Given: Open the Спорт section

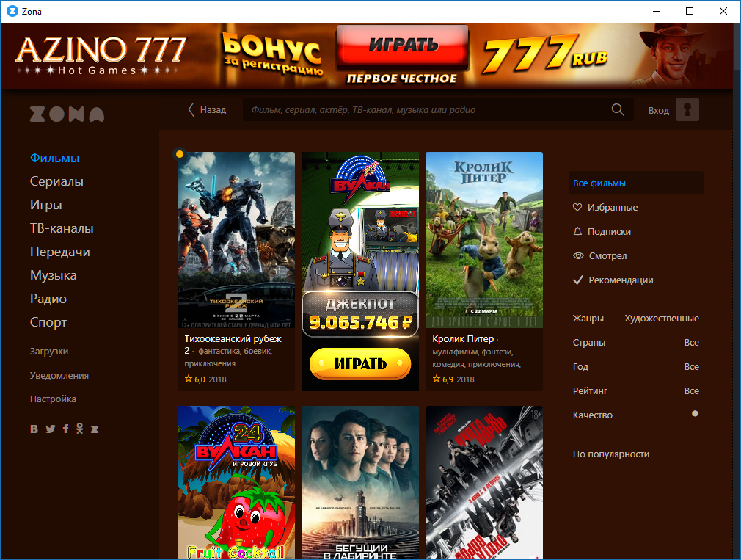Looking at the screenshot, I should coord(48,322).
